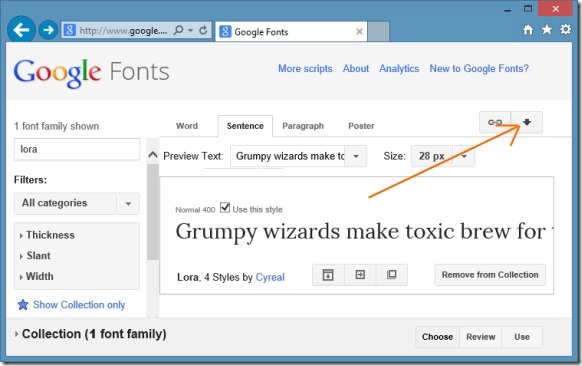582x366 pixels.
Task: Click Show Collection only link
Action: [x=79, y=305]
